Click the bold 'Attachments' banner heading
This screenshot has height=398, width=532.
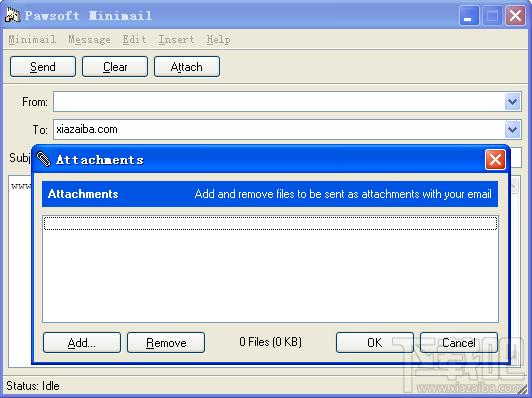click(x=83, y=194)
